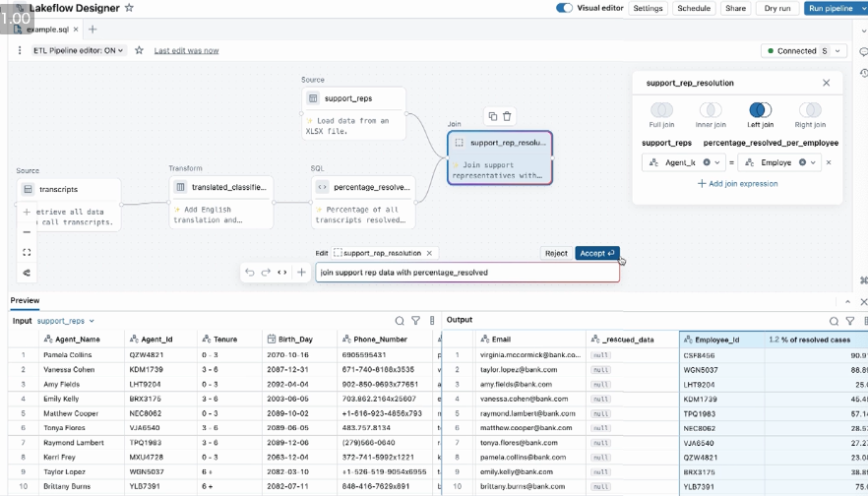The height and width of the screenshot is (496, 868).
Task: Remove the join expression row
Action: [x=829, y=162]
